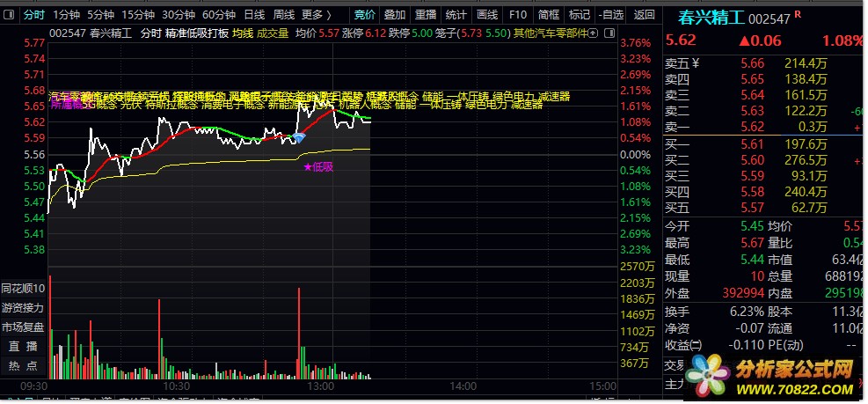This screenshot has width=868, height=404.
Task: Click the 跌停 price 5.00 label
Action: 411,33
